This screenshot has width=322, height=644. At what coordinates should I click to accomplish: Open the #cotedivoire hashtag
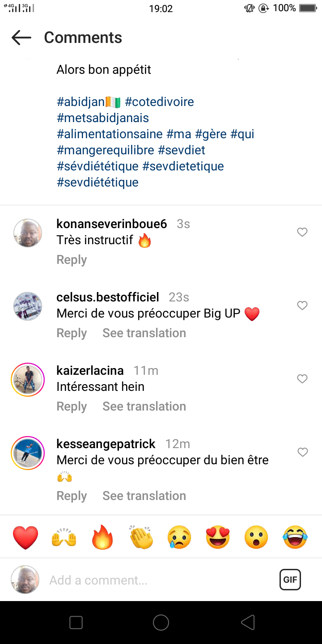159,102
